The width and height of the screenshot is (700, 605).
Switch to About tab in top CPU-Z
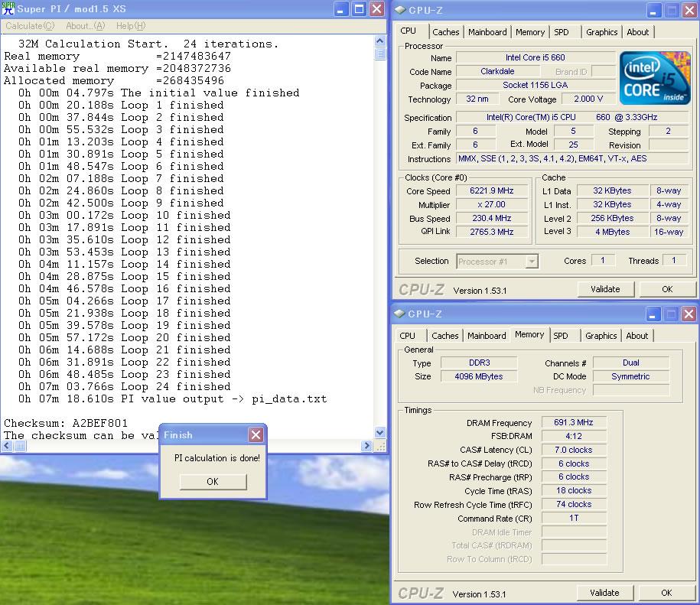point(637,32)
